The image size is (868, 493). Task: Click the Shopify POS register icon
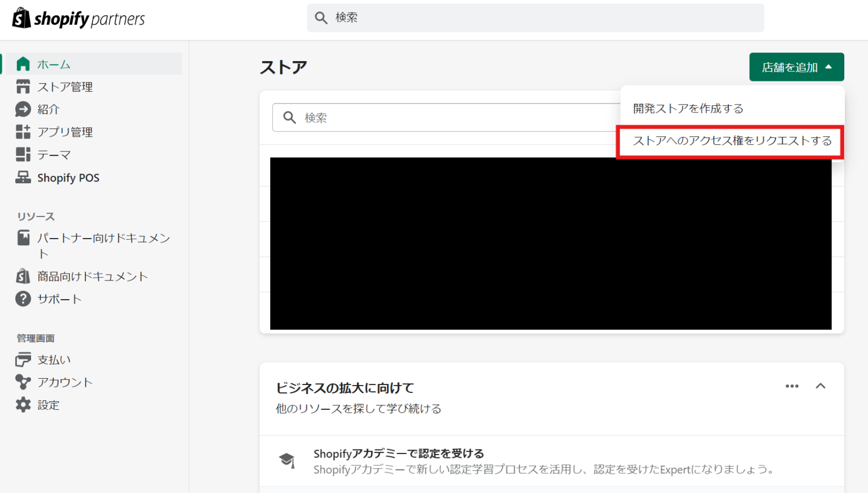coord(23,178)
